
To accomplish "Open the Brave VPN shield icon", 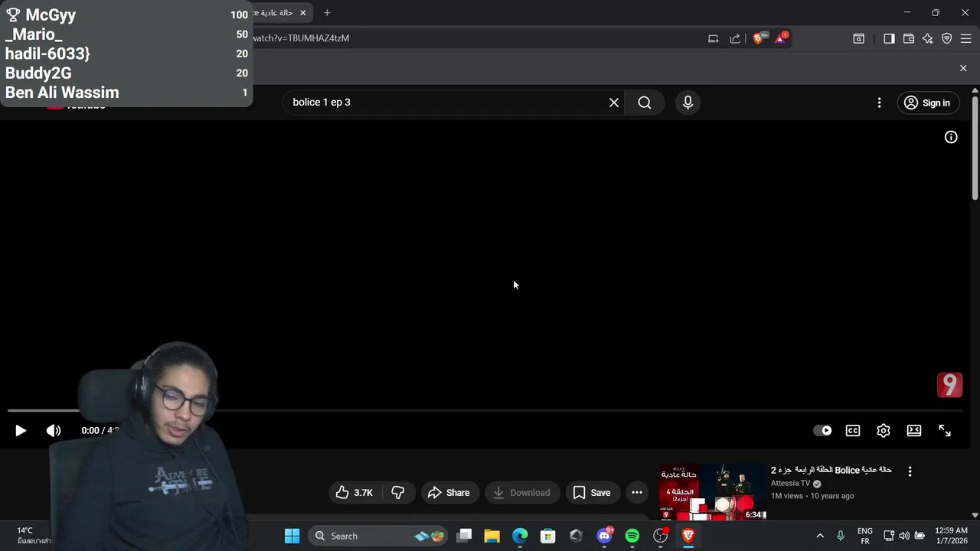I will pos(947,38).
